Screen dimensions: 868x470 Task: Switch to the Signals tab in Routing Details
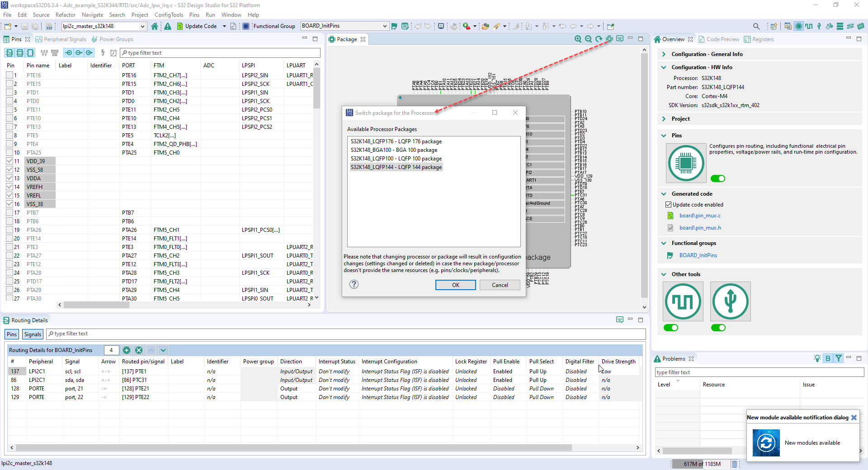click(x=32, y=334)
